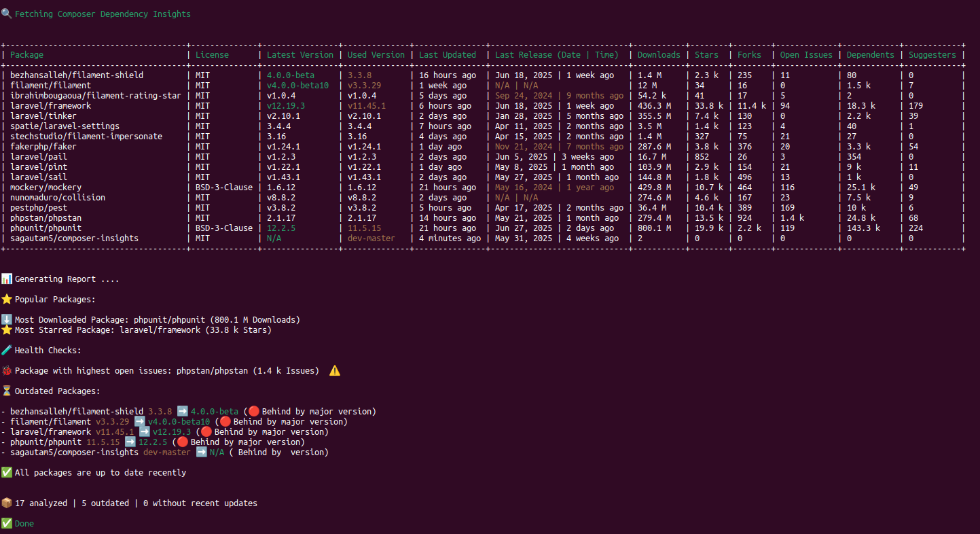This screenshot has height=534, width=980.
Task: Click the star icon next to Popular Packages
Action: pos(6,300)
